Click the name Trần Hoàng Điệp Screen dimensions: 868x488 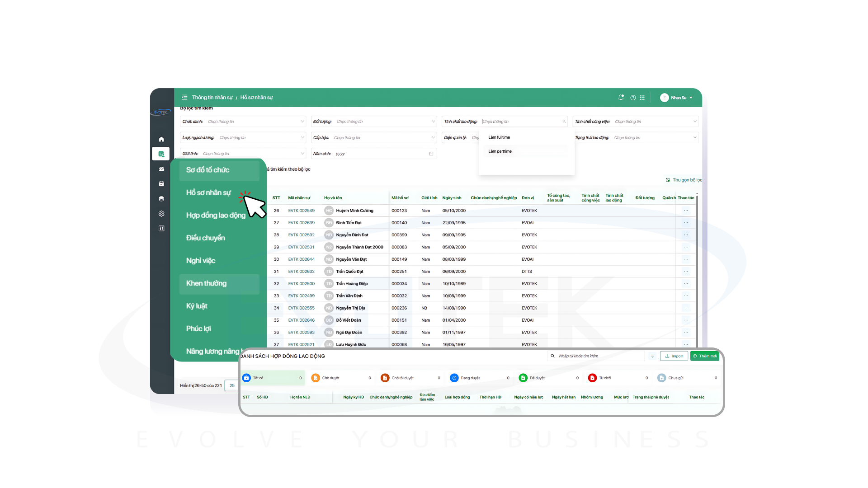352,284
